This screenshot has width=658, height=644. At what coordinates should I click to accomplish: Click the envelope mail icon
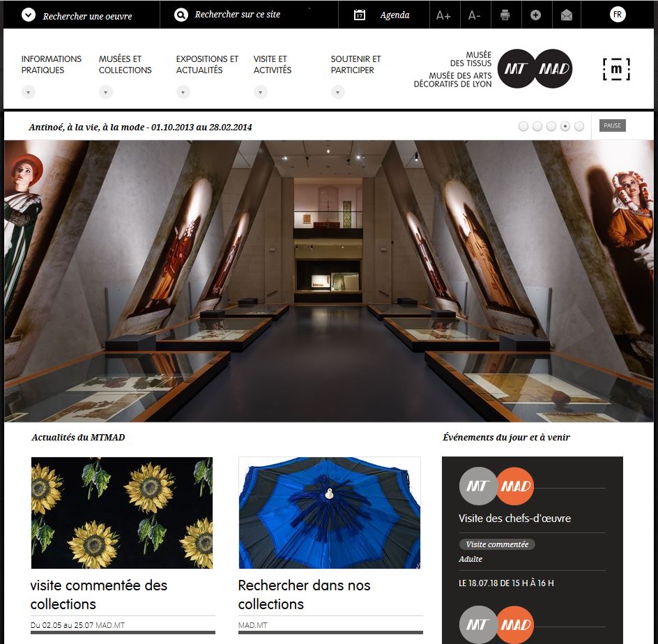tap(567, 15)
